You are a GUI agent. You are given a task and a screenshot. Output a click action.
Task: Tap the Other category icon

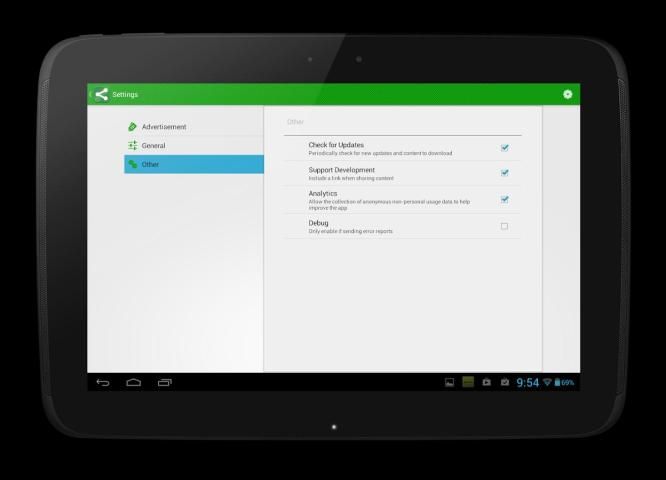132,164
